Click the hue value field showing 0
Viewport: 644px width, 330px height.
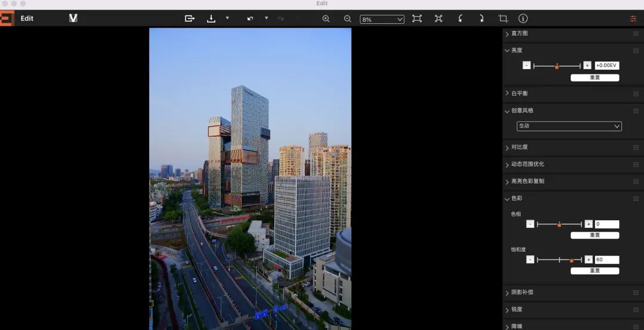[x=606, y=224]
